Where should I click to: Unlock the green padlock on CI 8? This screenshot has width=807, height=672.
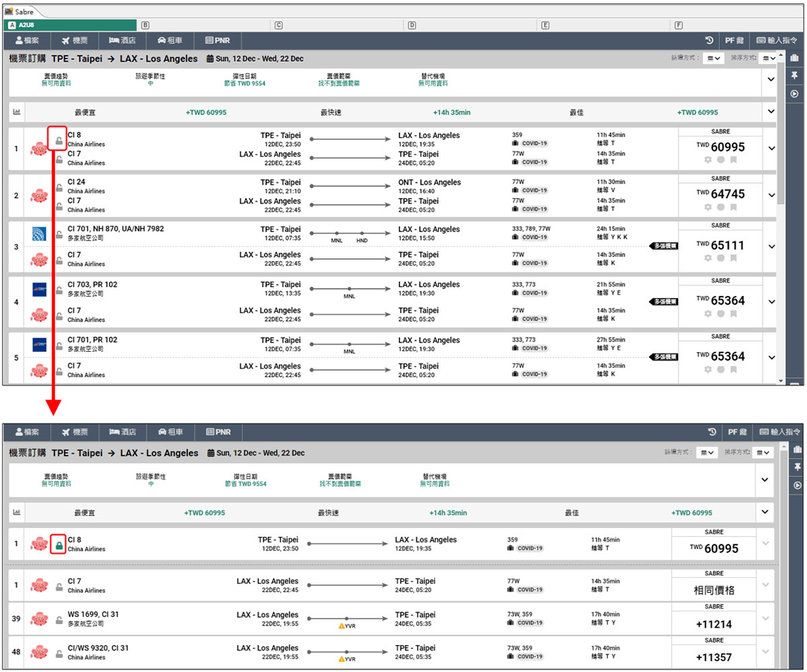(59, 545)
